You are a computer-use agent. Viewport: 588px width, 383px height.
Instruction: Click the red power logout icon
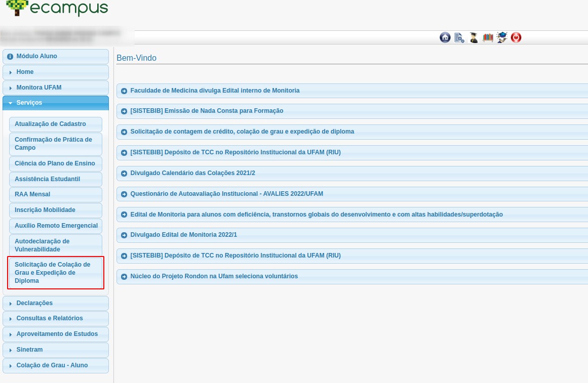coord(516,37)
